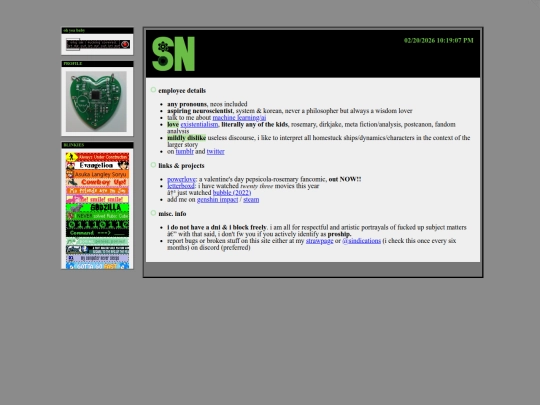540x405 pixels.
Task: Click the GOTTA GO FAST blinkie
Action: click(97, 266)
